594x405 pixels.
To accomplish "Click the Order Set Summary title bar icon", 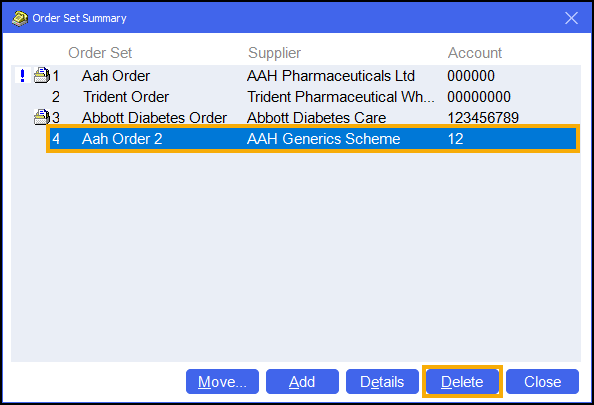I will [20, 18].
